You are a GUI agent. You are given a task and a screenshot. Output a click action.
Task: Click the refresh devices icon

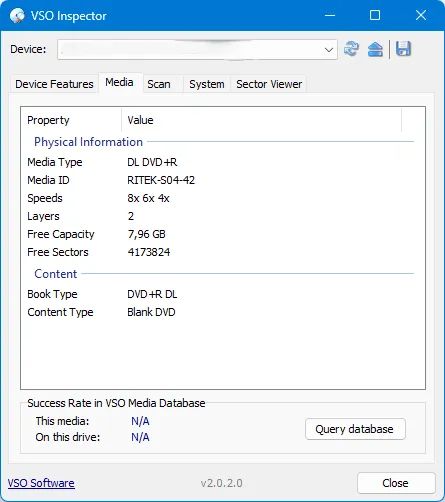point(351,49)
